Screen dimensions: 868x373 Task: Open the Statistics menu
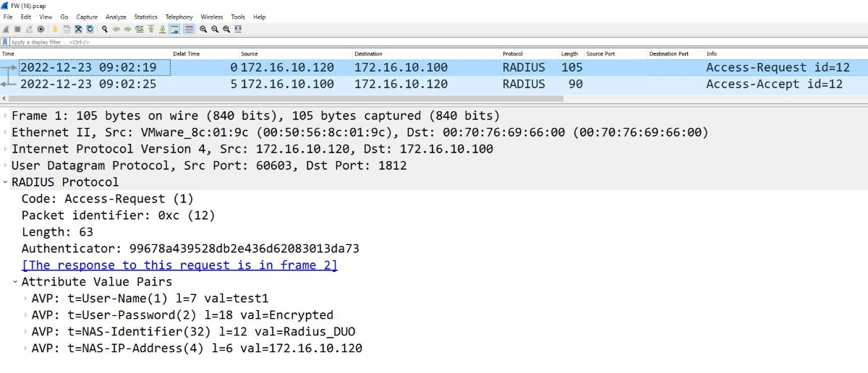[x=145, y=17]
